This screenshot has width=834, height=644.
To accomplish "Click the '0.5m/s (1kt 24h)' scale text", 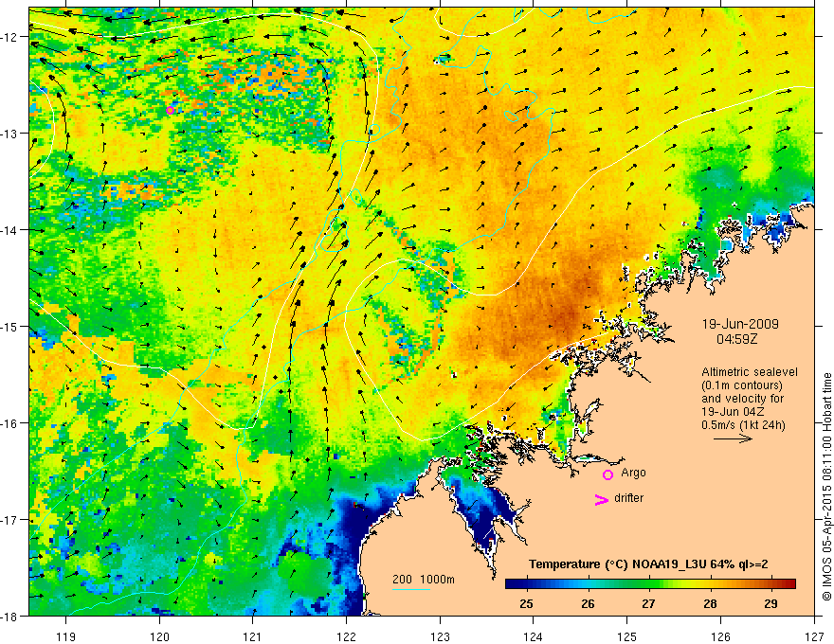I will click(743, 425).
